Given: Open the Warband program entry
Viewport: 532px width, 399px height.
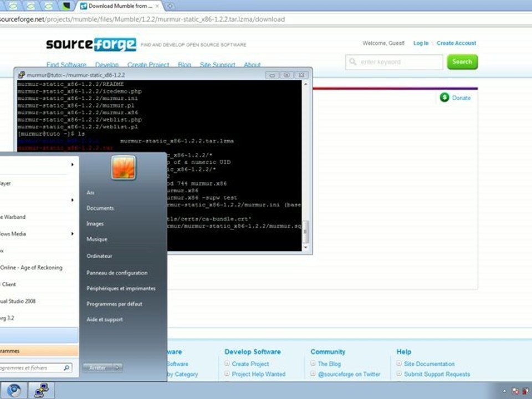Looking at the screenshot, I should click(13, 217).
